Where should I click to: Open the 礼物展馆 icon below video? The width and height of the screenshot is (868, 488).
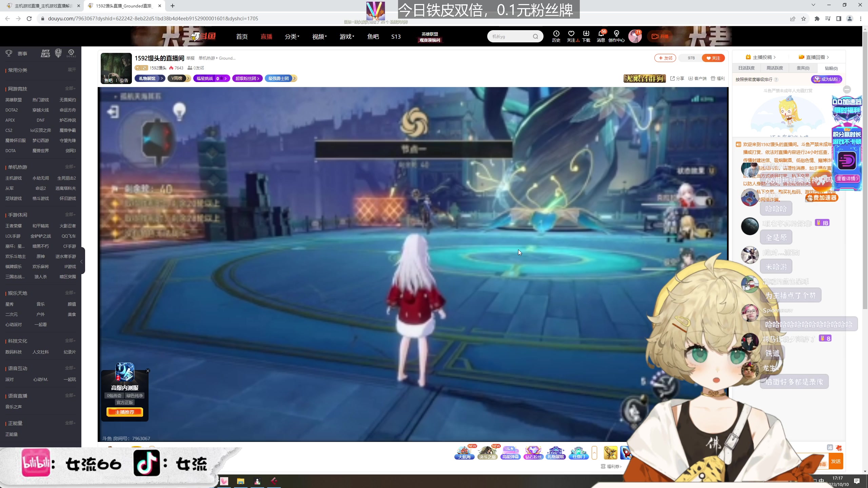click(x=556, y=452)
